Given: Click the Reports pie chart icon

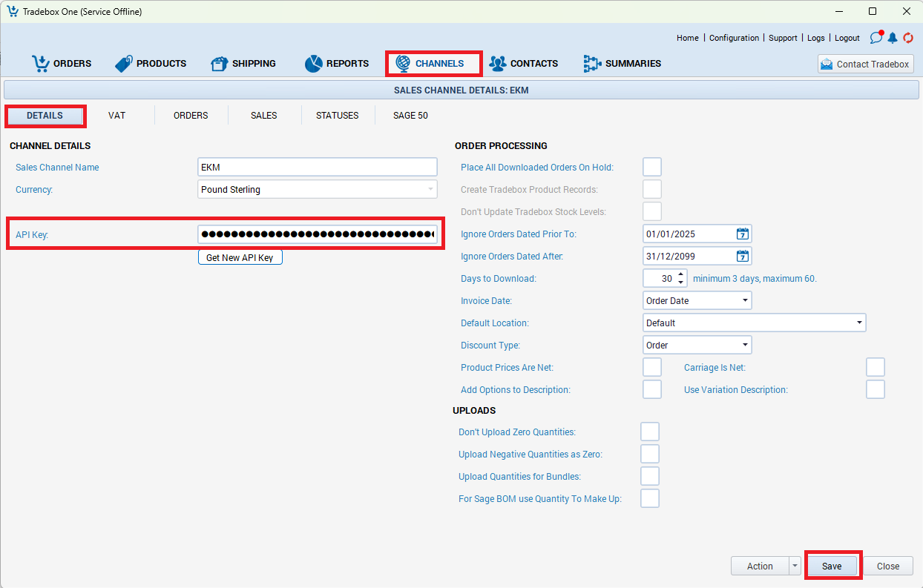Looking at the screenshot, I should click(314, 64).
